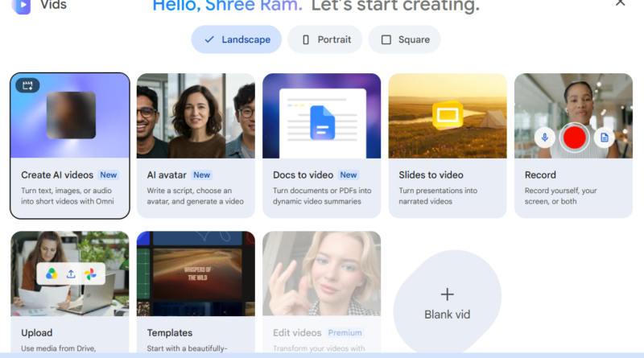Click the document icon on Record card
This screenshot has width=644, height=358.
tap(605, 138)
